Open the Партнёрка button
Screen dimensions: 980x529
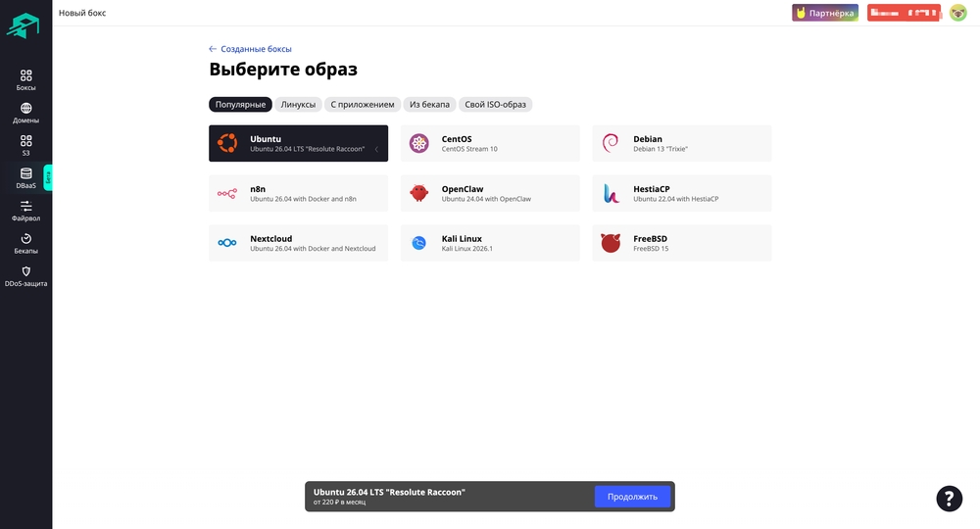click(x=825, y=13)
